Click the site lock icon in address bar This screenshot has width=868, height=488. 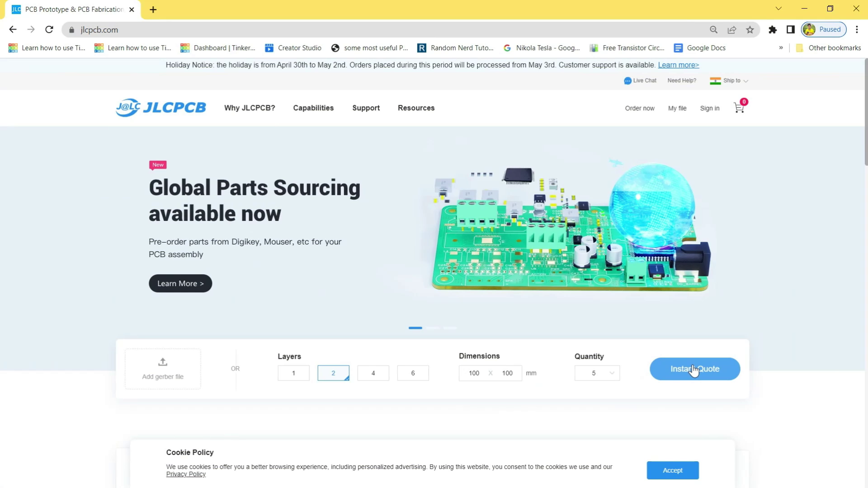[x=71, y=30]
